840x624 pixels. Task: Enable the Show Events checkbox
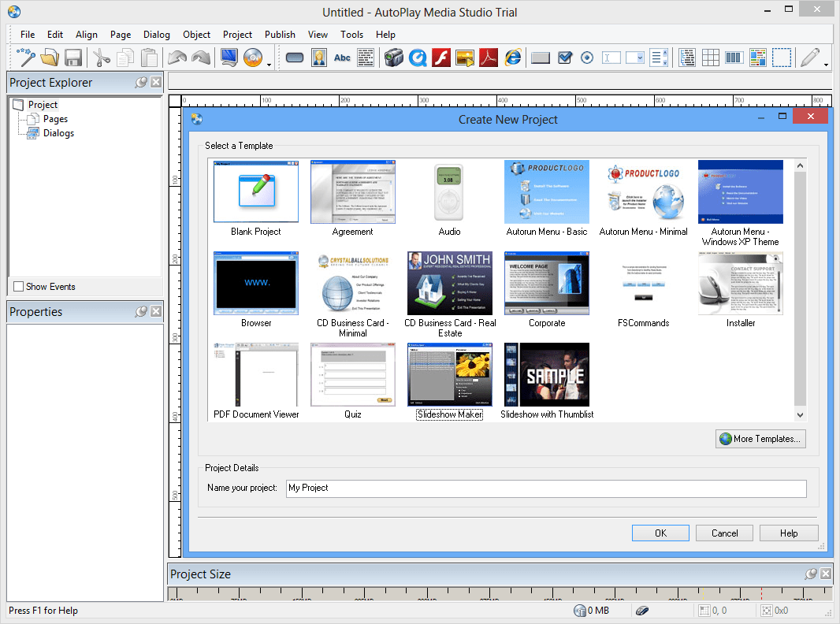click(18, 287)
